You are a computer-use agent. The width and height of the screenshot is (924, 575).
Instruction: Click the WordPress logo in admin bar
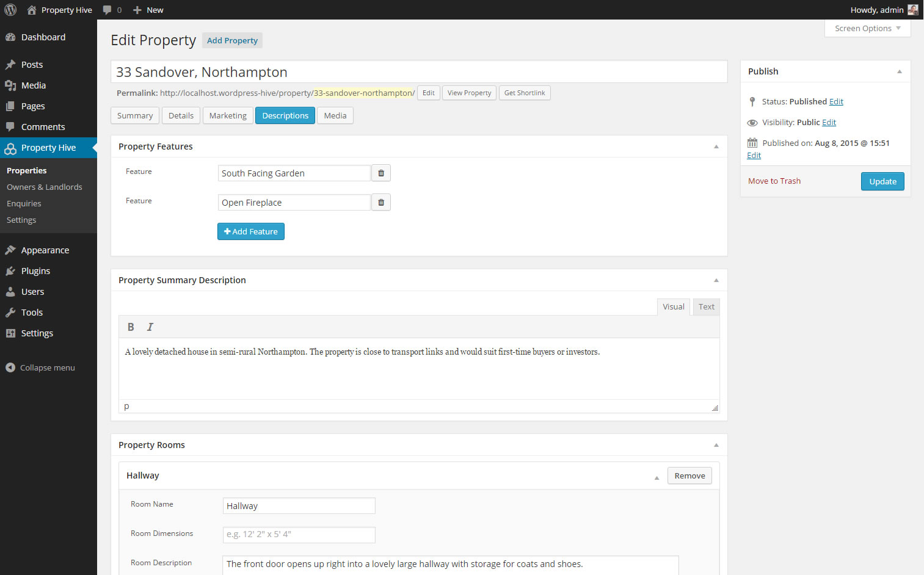click(10, 10)
